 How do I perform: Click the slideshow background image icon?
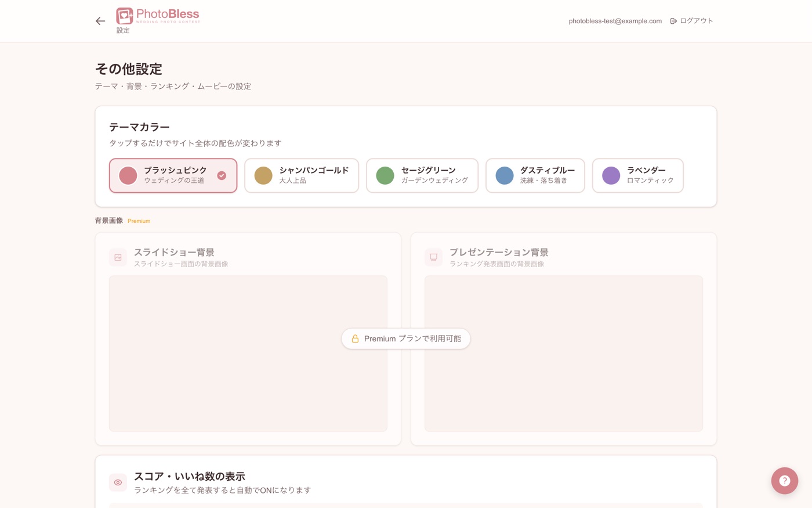118,257
